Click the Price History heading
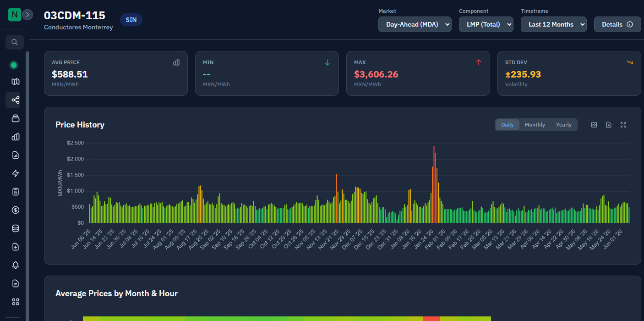Viewport: 644px width, 321px height. click(x=80, y=125)
